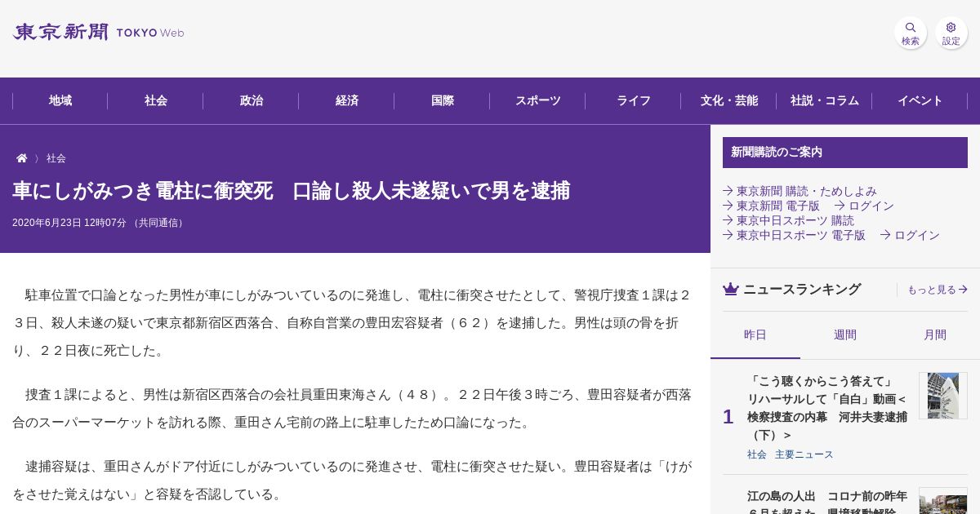Click ログイン next to 東京中日スポーツ 電子版
Screen dimensions: 980x514
coord(910,235)
